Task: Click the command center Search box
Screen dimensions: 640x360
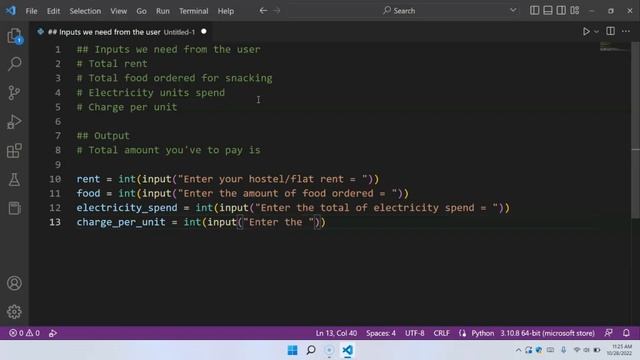Action: coord(399,11)
